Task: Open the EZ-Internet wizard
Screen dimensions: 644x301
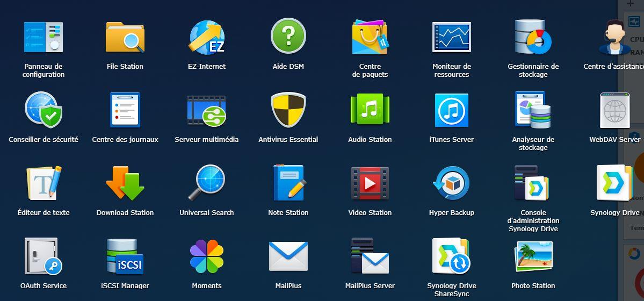Action: coord(207,37)
